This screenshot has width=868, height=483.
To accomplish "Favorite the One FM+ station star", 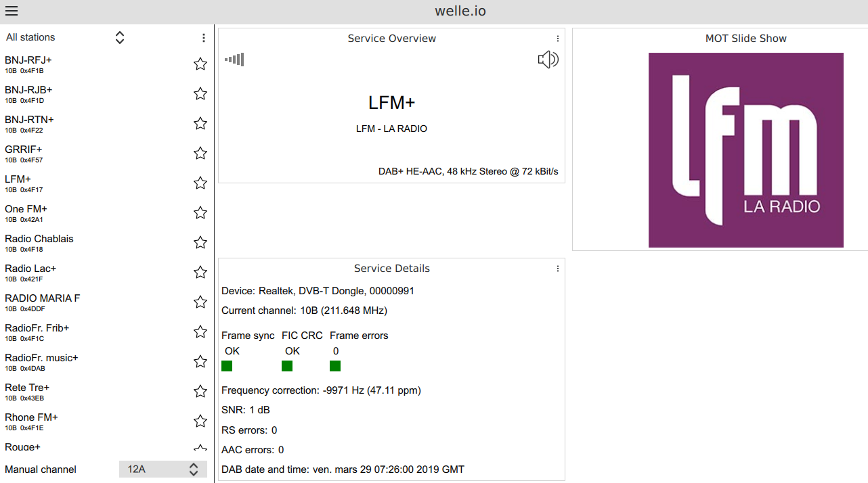I will pyautogui.click(x=200, y=213).
